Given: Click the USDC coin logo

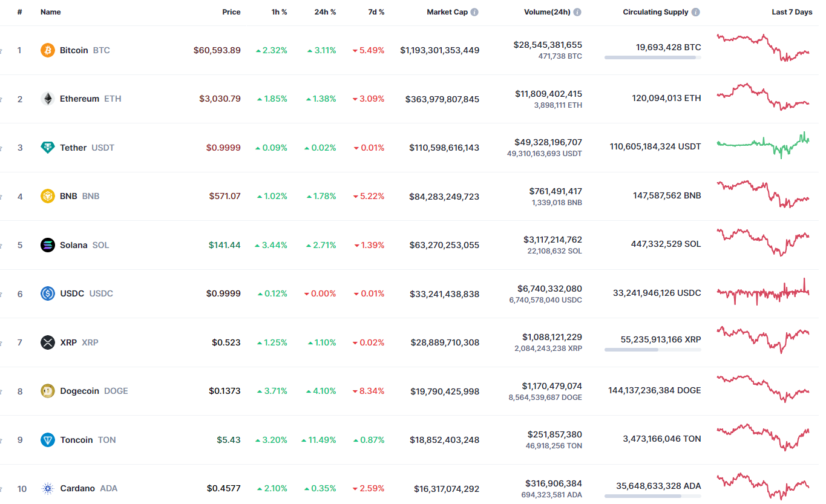Looking at the screenshot, I should 47,293.
